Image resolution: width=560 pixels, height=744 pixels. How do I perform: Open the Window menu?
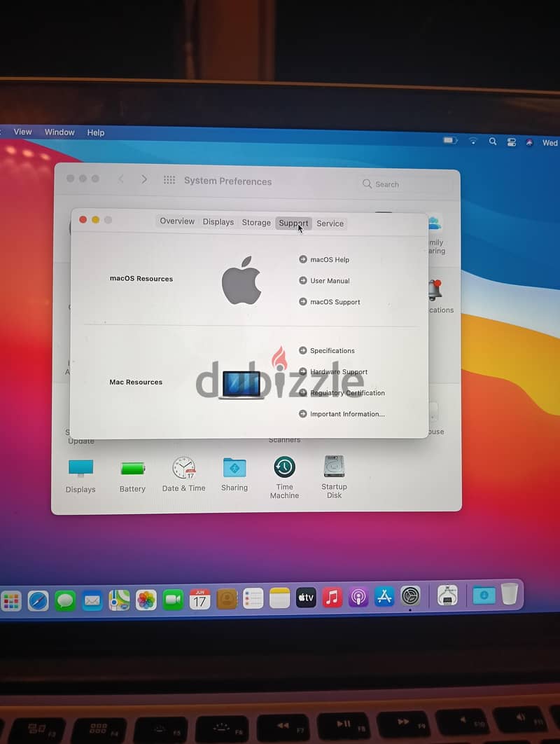(59, 132)
